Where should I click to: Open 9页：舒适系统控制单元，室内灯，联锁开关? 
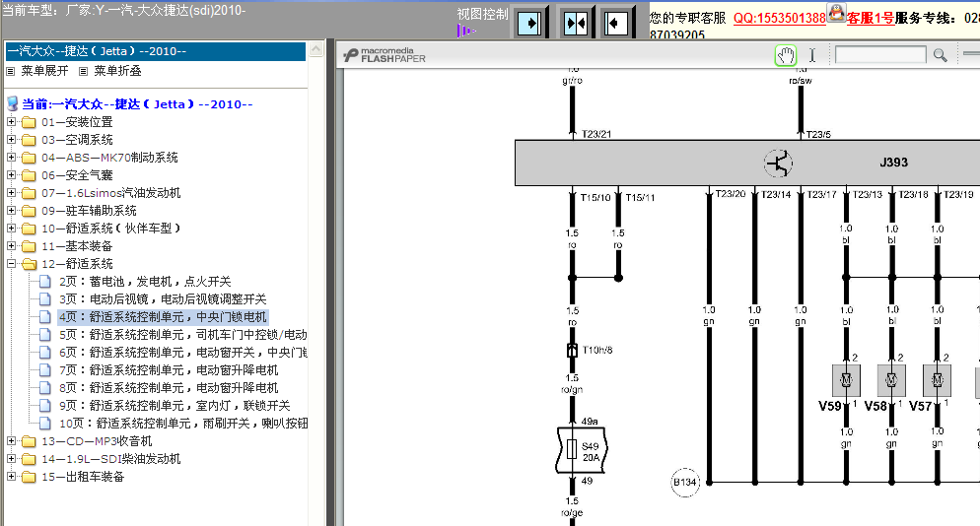(x=175, y=406)
